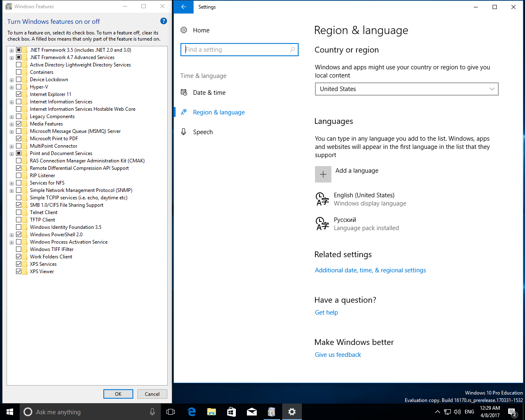Expand the Windows PowerShell 2.0 node
Screen dimensions: 525x420
(x=11, y=235)
